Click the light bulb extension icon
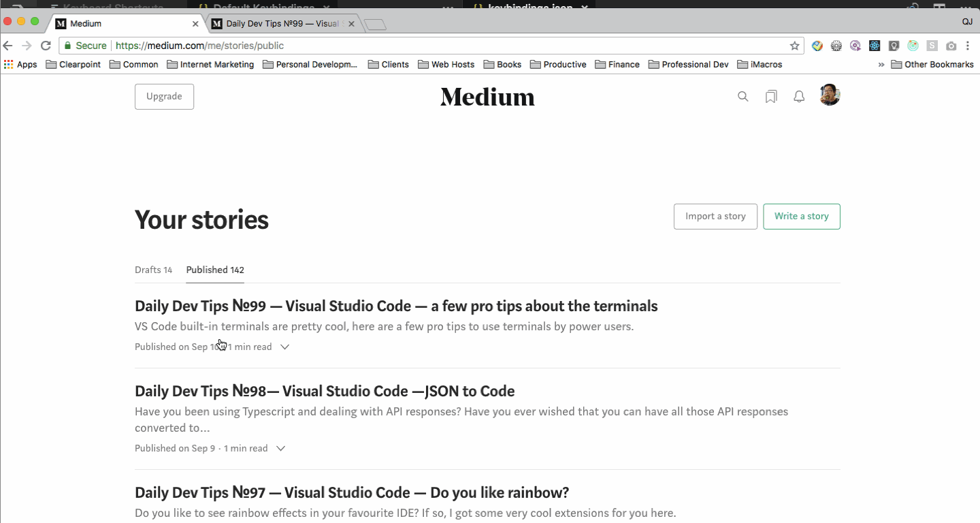This screenshot has width=980, height=523. (894, 46)
